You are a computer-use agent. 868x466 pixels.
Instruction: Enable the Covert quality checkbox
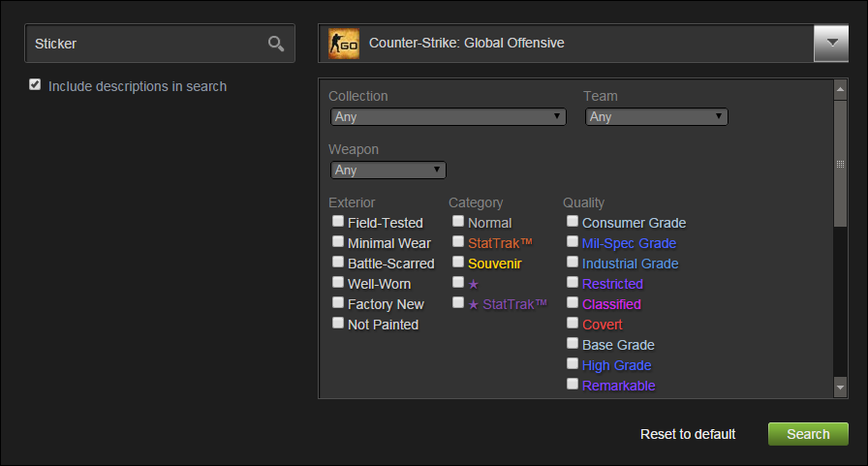coord(573,324)
